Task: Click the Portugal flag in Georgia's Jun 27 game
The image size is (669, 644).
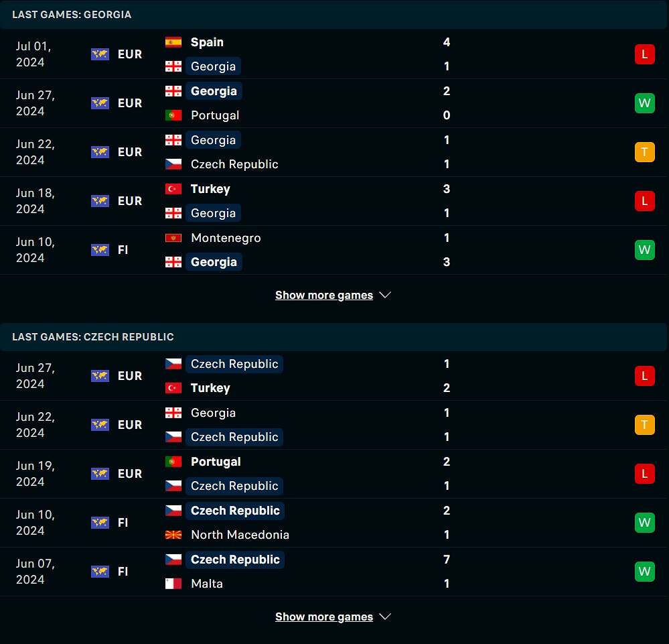Action: pyautogui.click(x=173, y=115)
